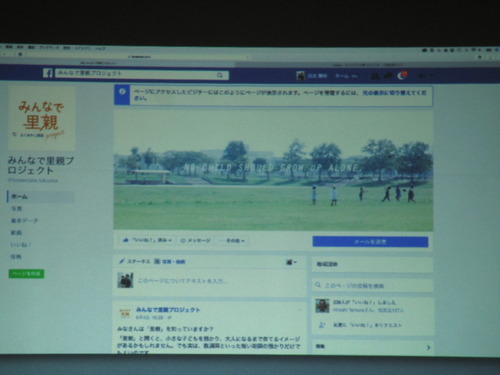
Task: Select the ホーム tab in the page sidebar
Action: tap(41, 196)
